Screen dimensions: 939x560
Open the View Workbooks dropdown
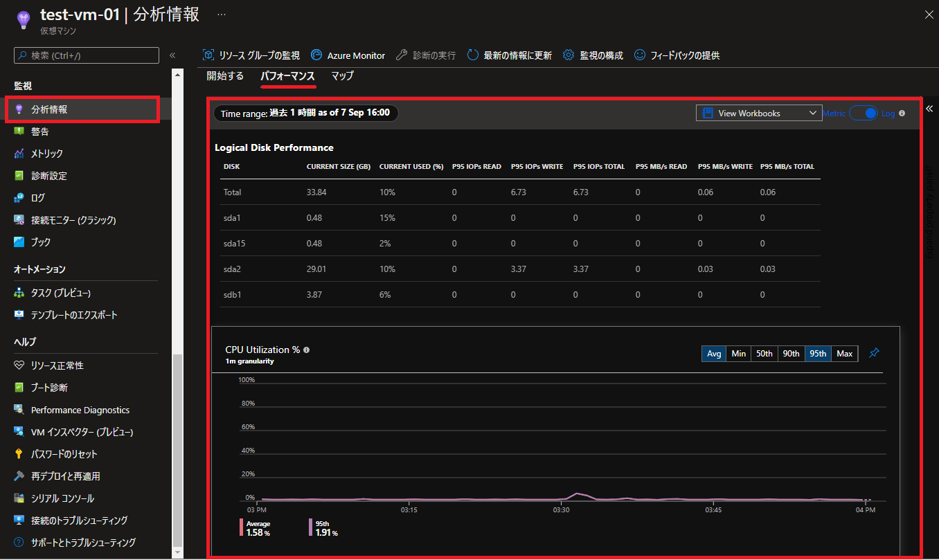(759, 113)
